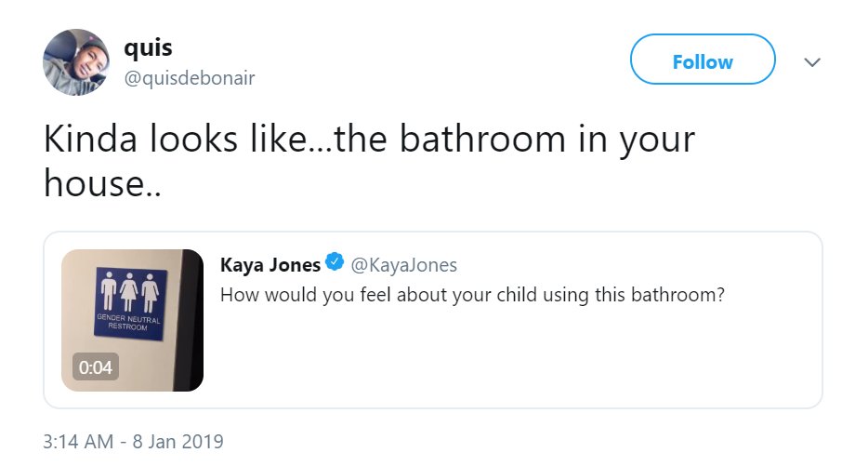Click the blue restroom sign in video preview
This screenshot has width=868, height=466.
pos(131,303)
